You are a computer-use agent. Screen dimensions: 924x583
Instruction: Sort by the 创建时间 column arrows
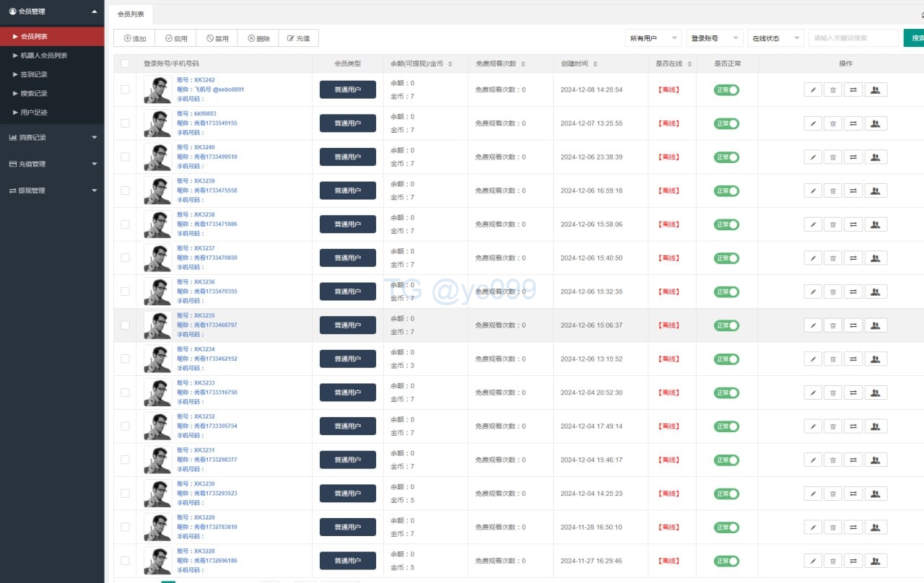click(596, 64)
